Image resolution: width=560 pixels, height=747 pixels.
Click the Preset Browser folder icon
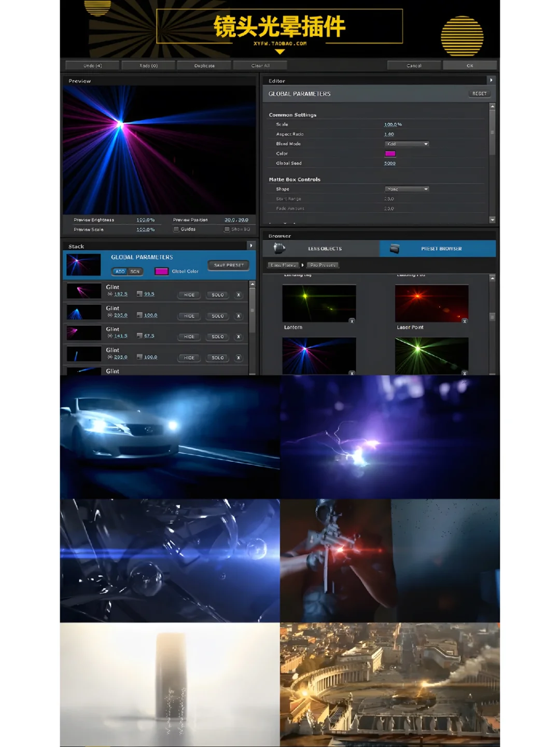point(395,248)
